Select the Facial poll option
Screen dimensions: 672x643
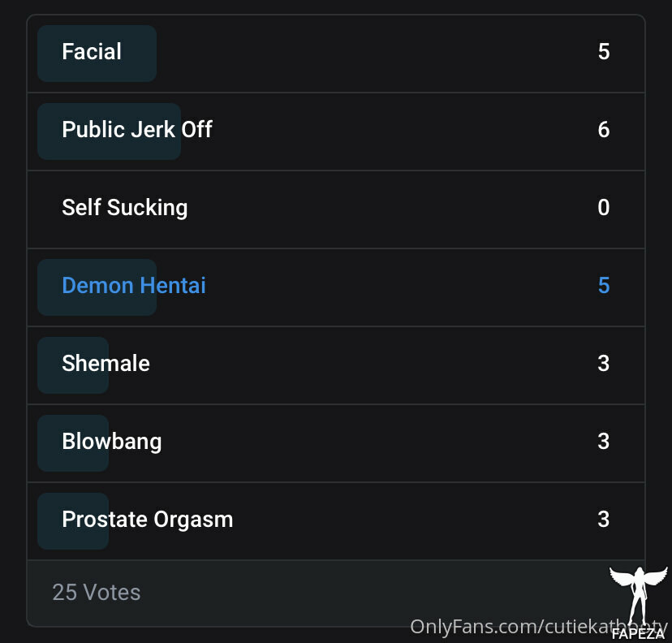pyautogui.click(x=336, y=54)
